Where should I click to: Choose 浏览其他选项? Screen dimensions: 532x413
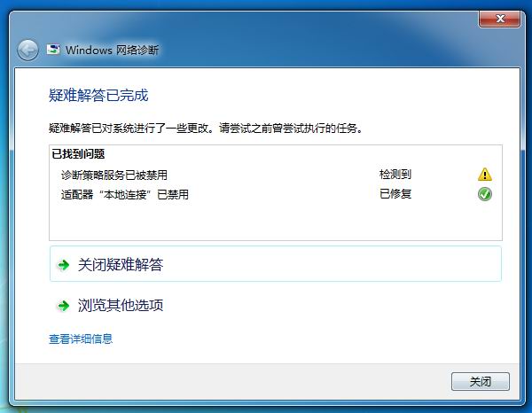tap(276, 305)
